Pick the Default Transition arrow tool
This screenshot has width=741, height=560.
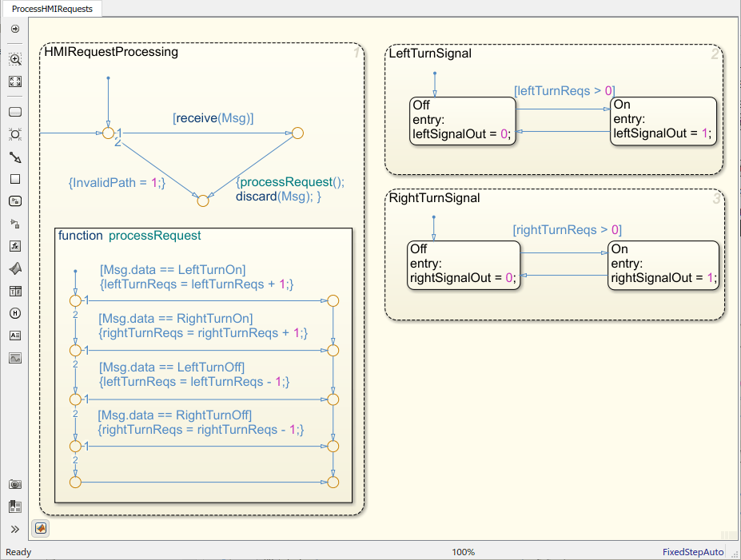point(15,157)
